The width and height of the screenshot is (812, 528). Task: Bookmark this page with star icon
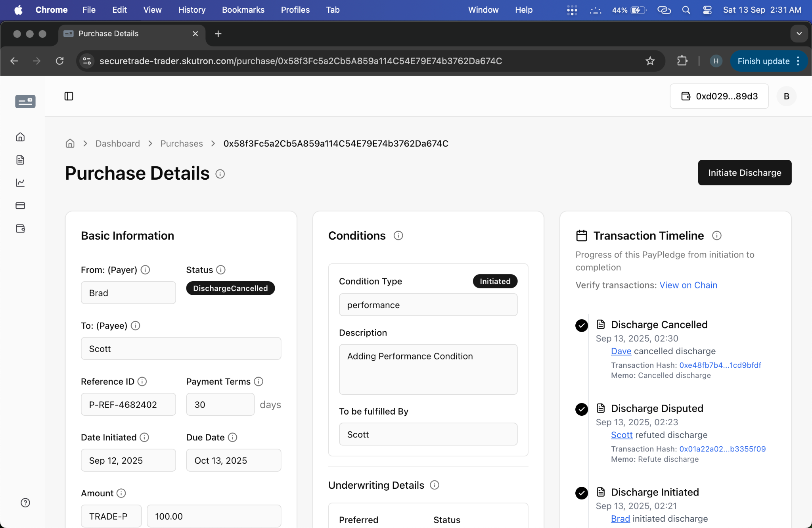click(650, 61)
